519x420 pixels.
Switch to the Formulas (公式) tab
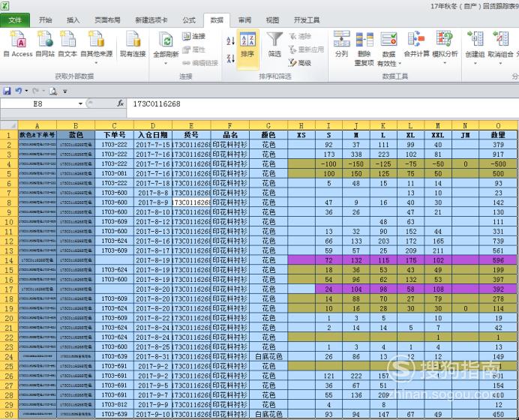189,20
